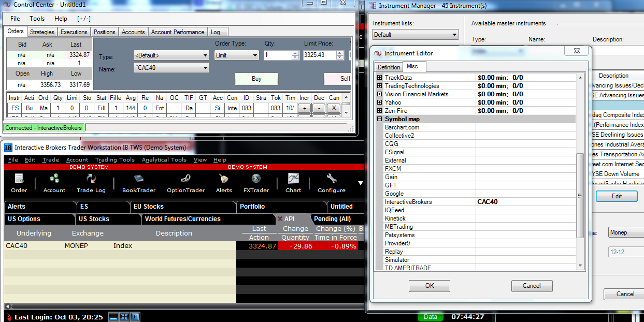
Task: Increment ES order with plus button
Action: point(305,108)
